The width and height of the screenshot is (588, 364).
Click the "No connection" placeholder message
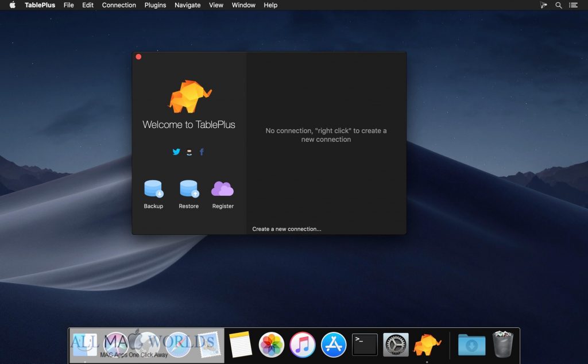(326, 135)
